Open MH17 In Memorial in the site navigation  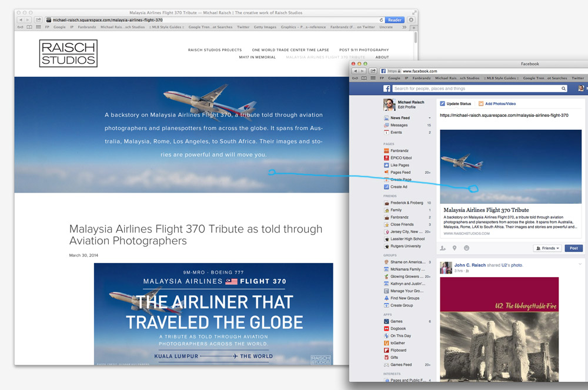pyautogui.click(x=258, y=58)
